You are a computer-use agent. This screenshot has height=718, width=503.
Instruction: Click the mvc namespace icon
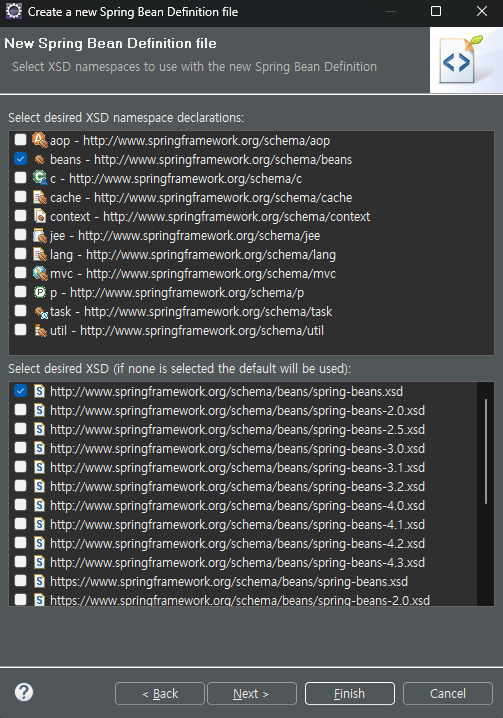40,273
